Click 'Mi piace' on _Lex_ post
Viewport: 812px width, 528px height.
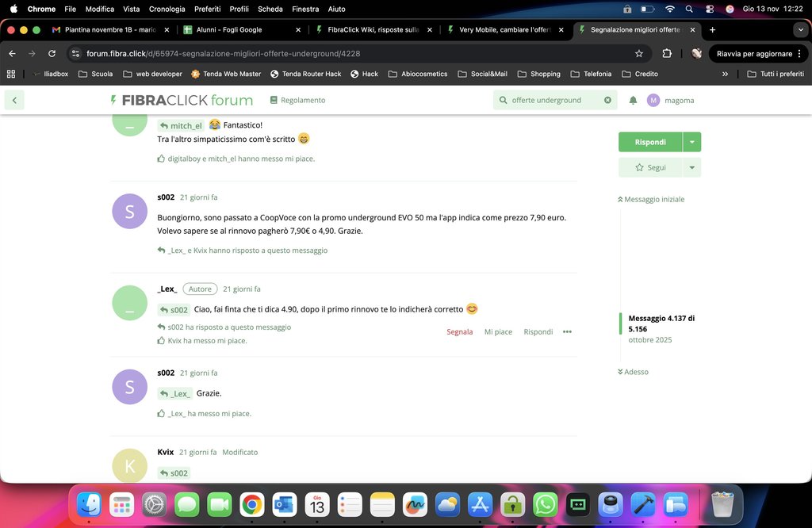coord(498,332)
